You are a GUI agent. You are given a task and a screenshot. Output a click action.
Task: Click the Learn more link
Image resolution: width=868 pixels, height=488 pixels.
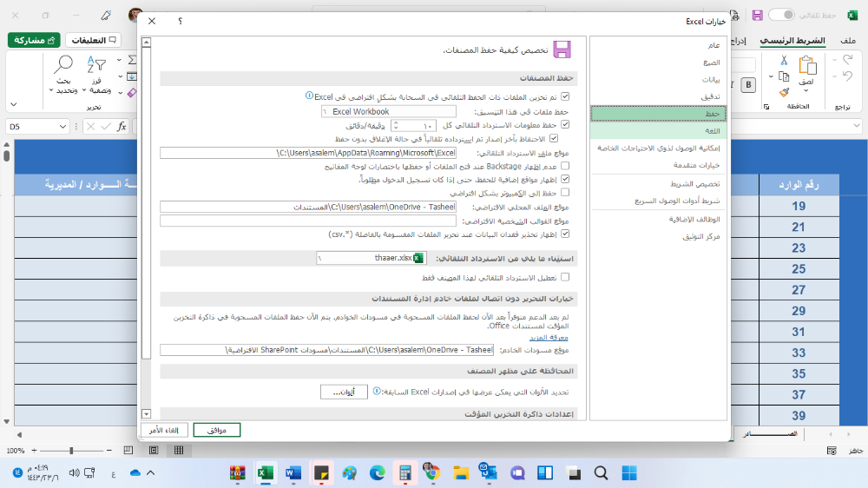(x=549, y=337)
